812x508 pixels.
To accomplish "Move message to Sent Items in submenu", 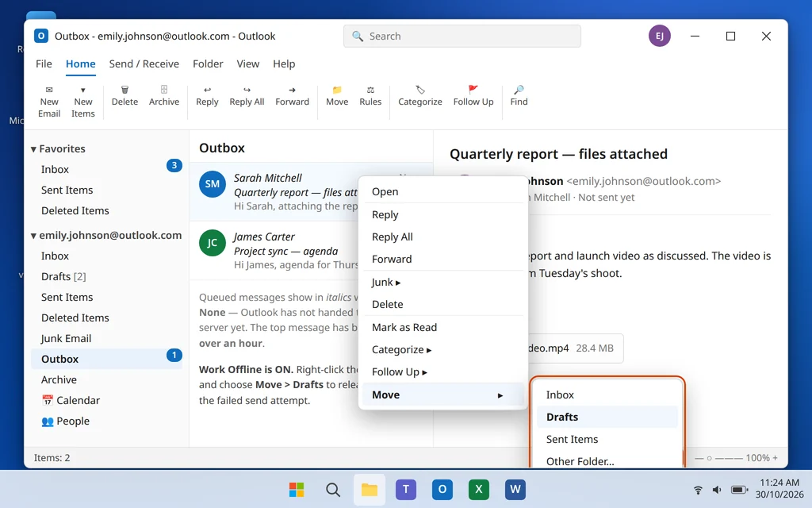I will coord(607,439).
